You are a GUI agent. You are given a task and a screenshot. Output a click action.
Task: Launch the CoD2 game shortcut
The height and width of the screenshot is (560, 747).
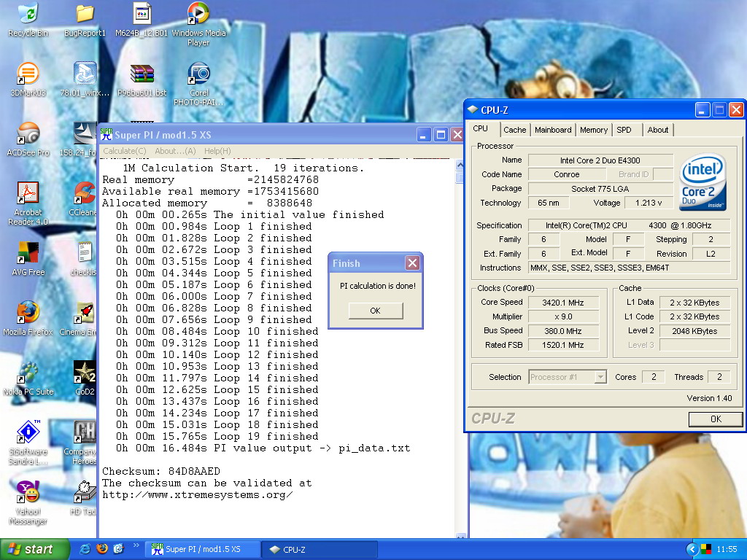tap(85, 380)
